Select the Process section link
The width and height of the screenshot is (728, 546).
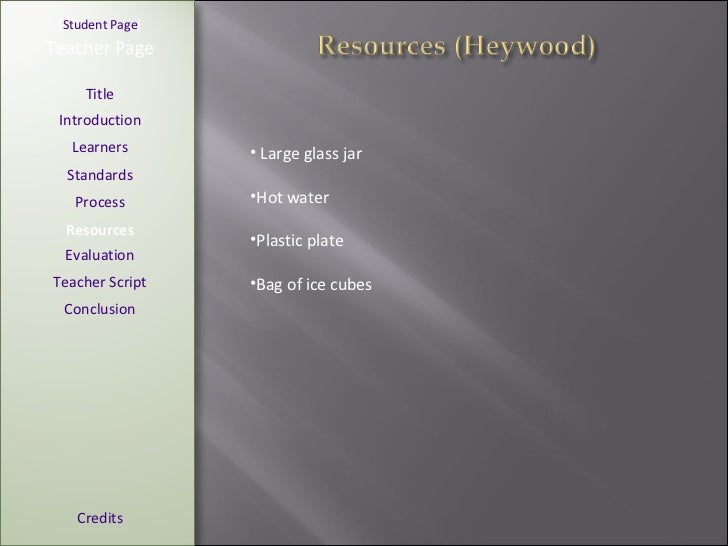(100, 202)
